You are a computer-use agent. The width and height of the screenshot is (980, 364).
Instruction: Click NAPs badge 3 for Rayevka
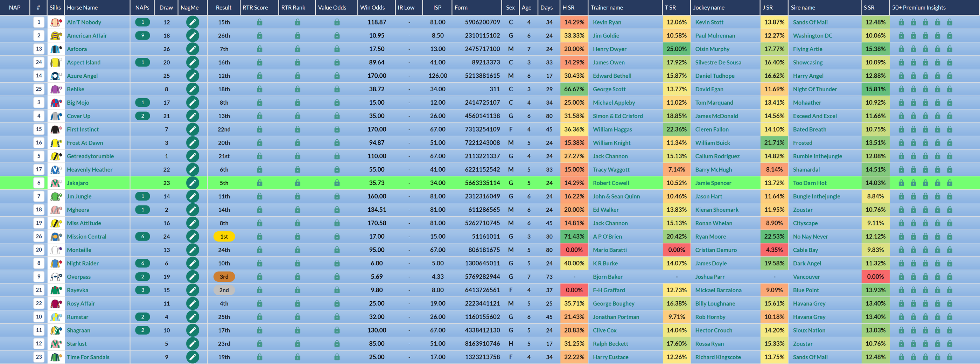[x=143, y=290]
